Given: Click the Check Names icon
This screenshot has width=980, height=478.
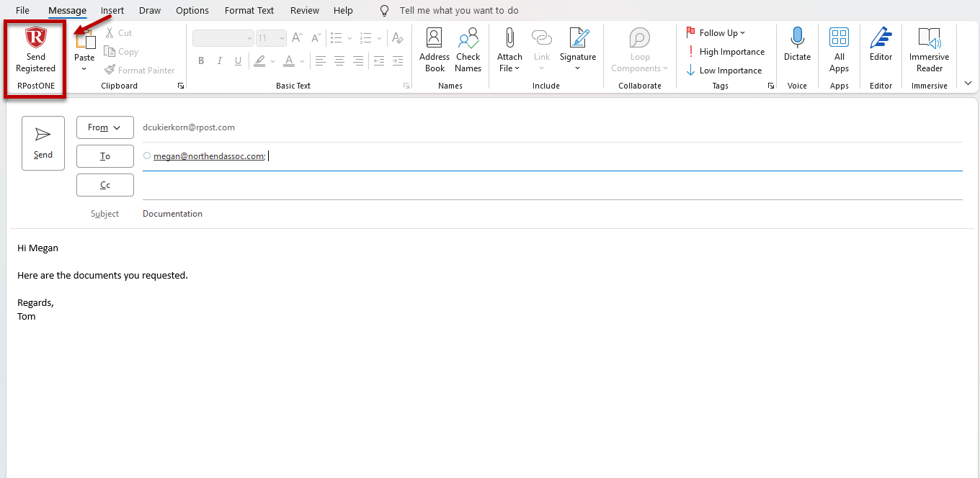Looking at the screenshot, I should tap(468, 49).
